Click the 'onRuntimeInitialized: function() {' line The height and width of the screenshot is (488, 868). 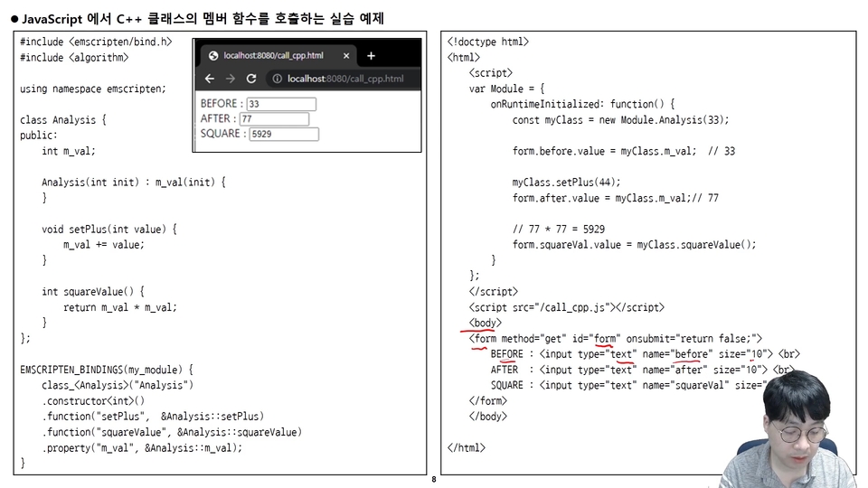click(582, 104)
